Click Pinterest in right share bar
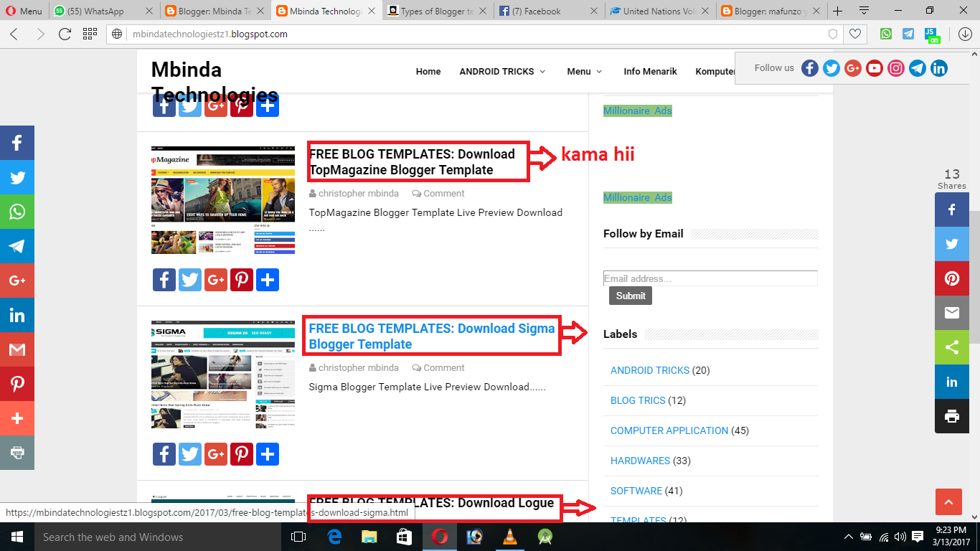 (952, 278)
